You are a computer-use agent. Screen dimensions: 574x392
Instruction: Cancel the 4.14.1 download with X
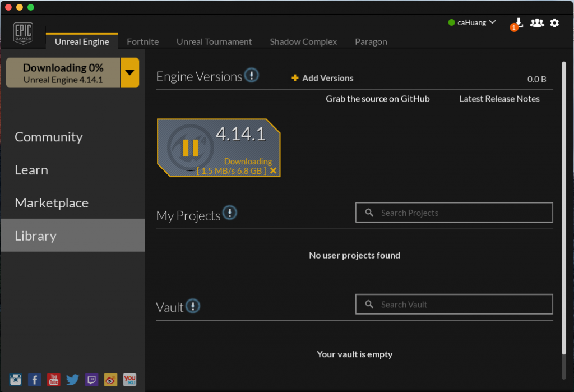273,170
